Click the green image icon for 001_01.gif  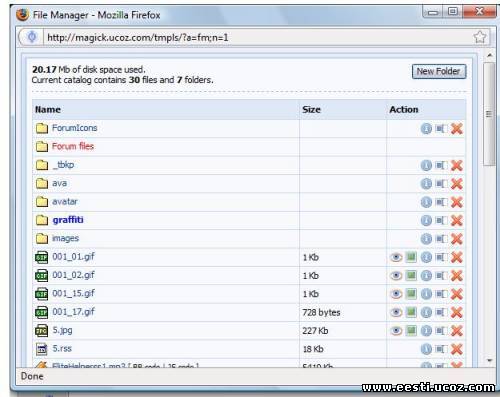411,257
